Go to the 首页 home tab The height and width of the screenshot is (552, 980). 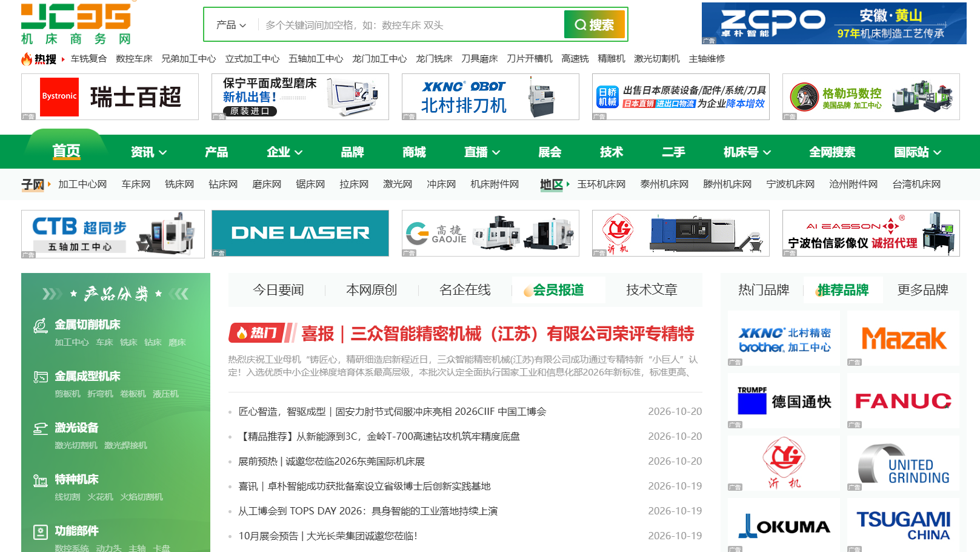coord(66,151)
